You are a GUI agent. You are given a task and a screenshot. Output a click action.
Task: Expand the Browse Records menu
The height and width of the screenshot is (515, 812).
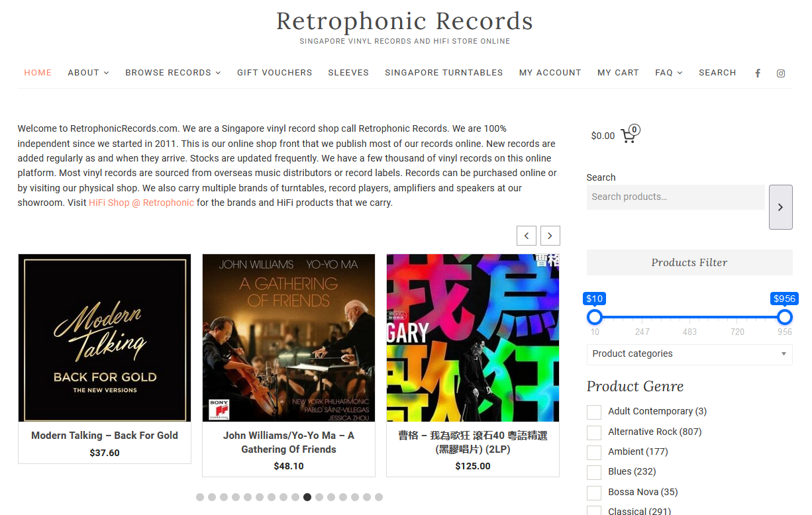click(174, 73)
